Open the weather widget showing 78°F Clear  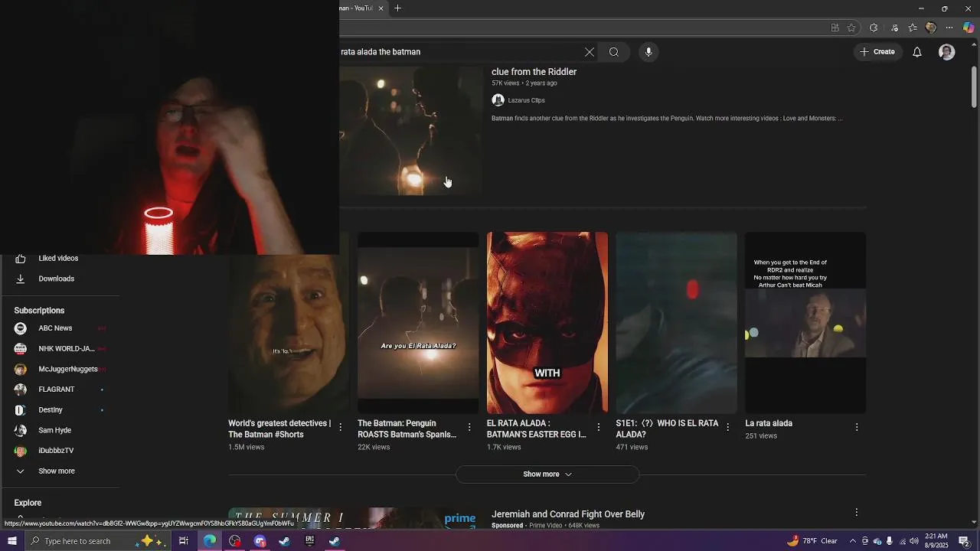click(812, 541)
